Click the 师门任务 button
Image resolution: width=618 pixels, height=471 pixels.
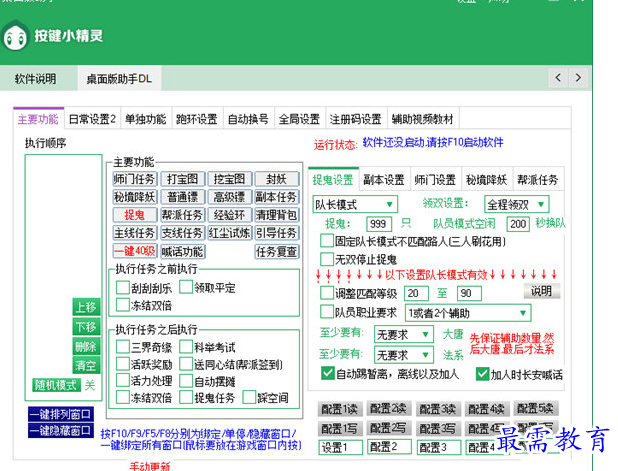(x=135, y=179)
